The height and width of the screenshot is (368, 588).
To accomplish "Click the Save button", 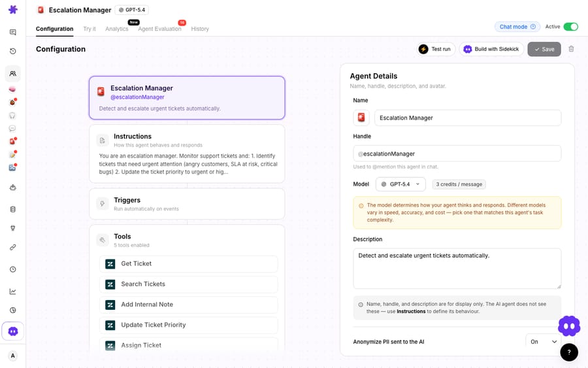I will (544, 49).
